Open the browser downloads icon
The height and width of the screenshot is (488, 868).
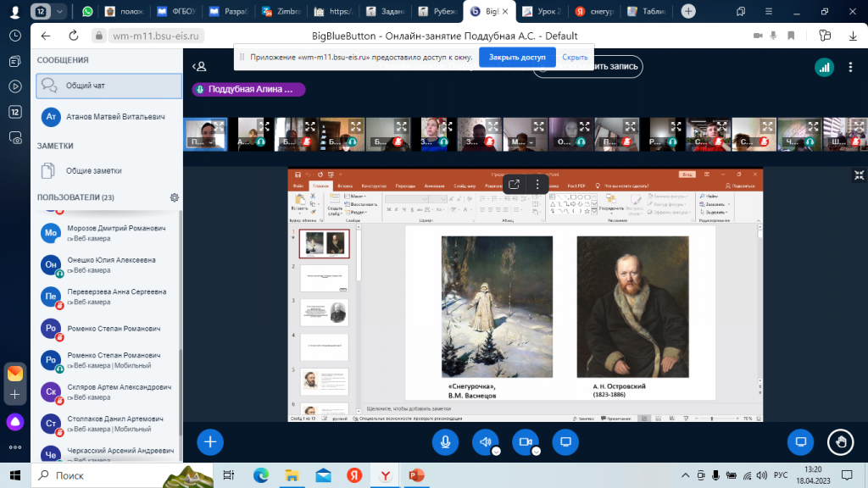point(853,36)
